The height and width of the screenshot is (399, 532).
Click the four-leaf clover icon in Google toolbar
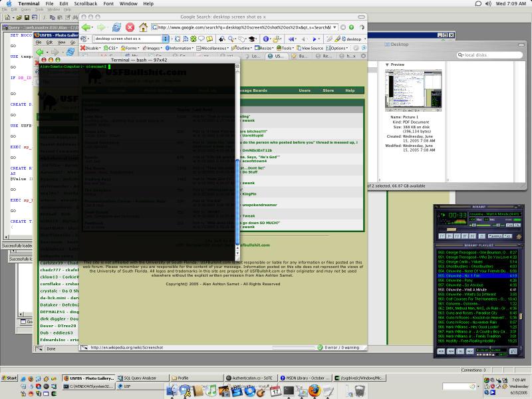pos(194,39)
